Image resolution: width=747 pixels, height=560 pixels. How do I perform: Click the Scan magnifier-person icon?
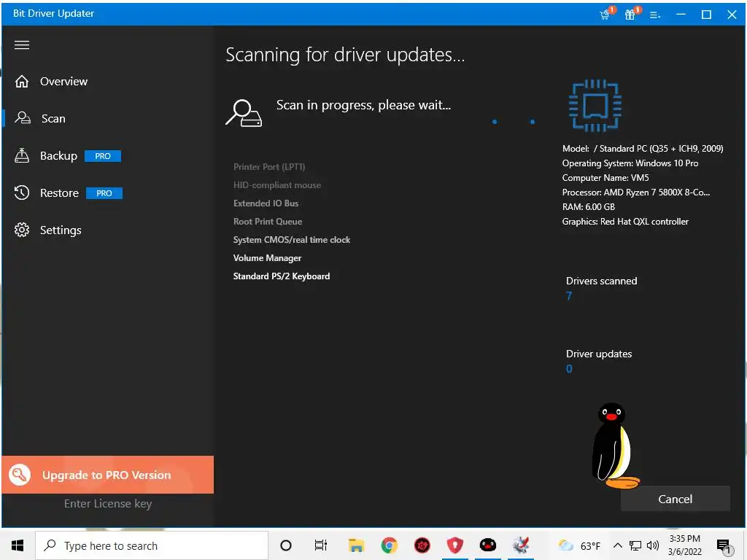tap(23, 117)
